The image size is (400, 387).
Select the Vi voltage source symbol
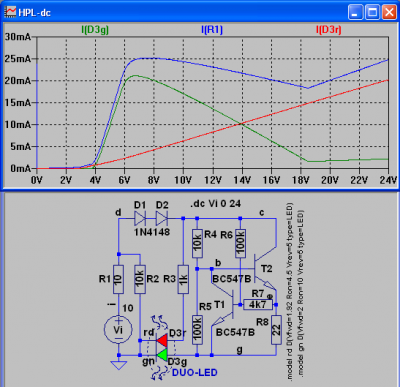click(118, 329)
